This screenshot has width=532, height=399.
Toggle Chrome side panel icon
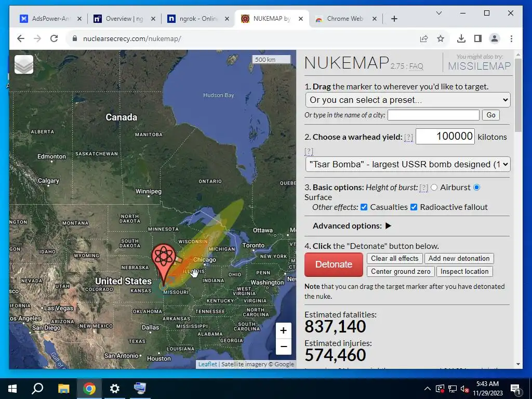(x=478, y=38)
